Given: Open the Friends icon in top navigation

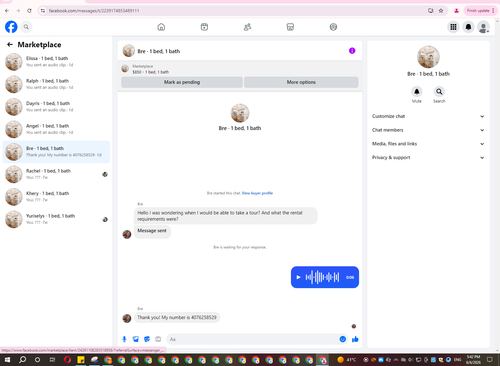Looking at the screenshot, I should point(247,27).
